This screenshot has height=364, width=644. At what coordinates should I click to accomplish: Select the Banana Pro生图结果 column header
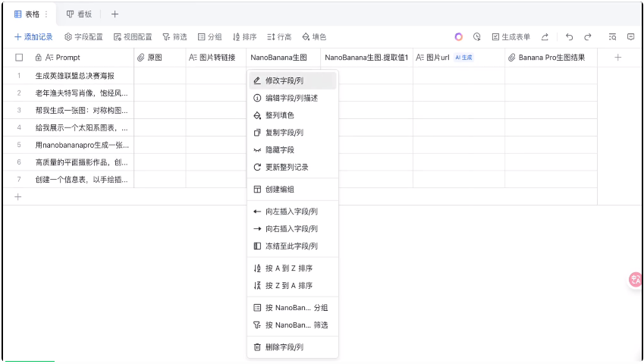coord(551,58)
